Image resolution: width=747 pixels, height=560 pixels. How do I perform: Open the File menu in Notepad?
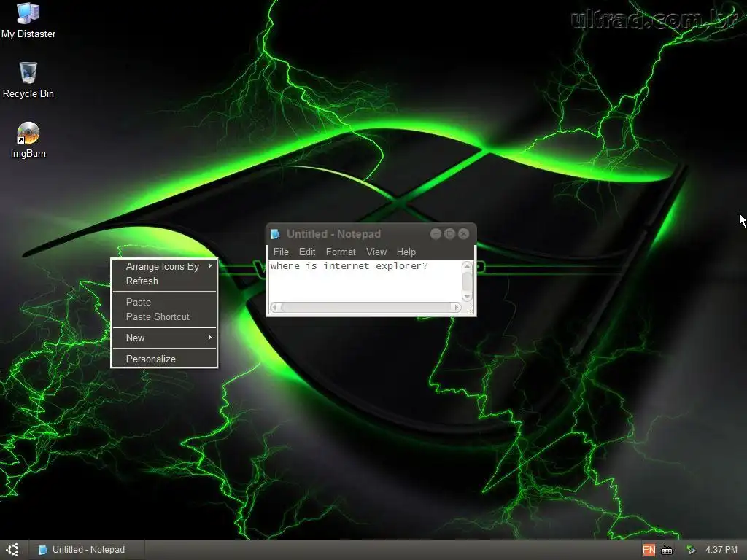point(281,252)
